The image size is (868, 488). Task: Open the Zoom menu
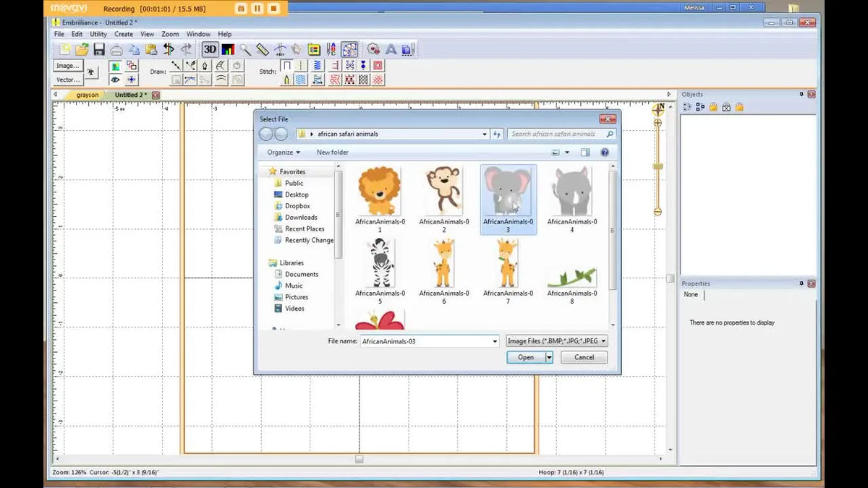pos(170,34)
